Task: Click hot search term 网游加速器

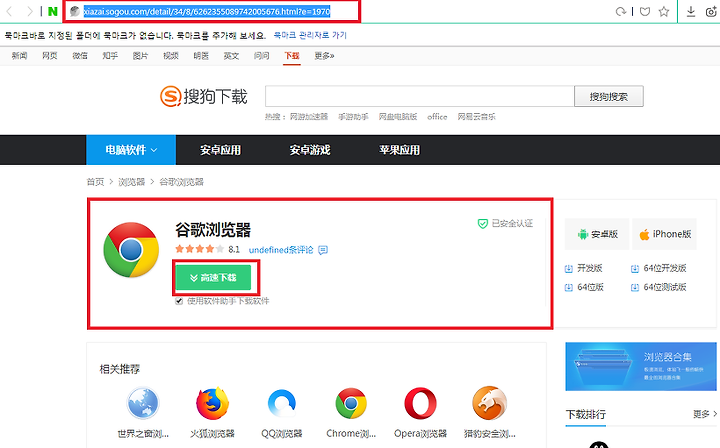Action: pyautogui.click(x=309, y=117)
